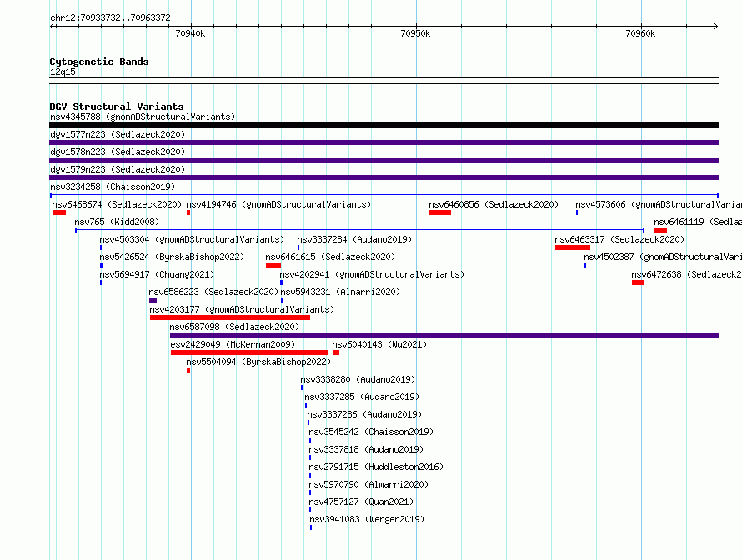The height and width of the screenshot is (560, 742).
Task: Select dgv1579n223 Sedlazeck2020 purple bar
Action: 384,177
